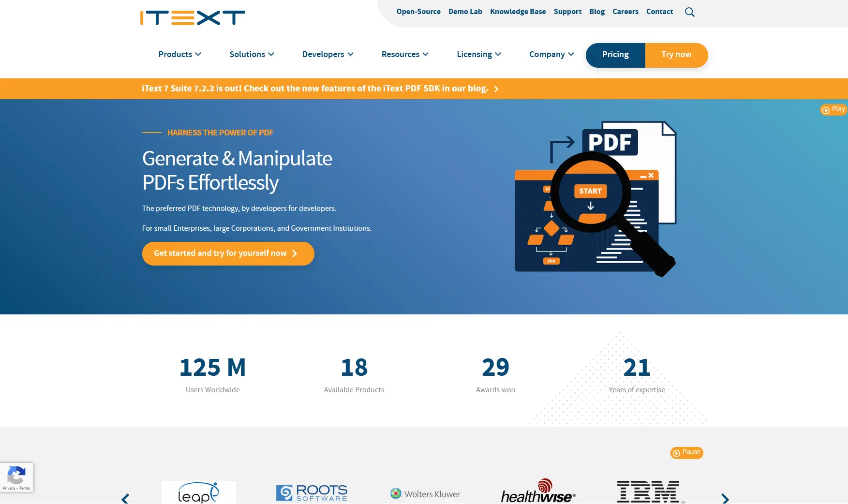Expand the Solutions dropdown menu

click(x=252, y=54)
